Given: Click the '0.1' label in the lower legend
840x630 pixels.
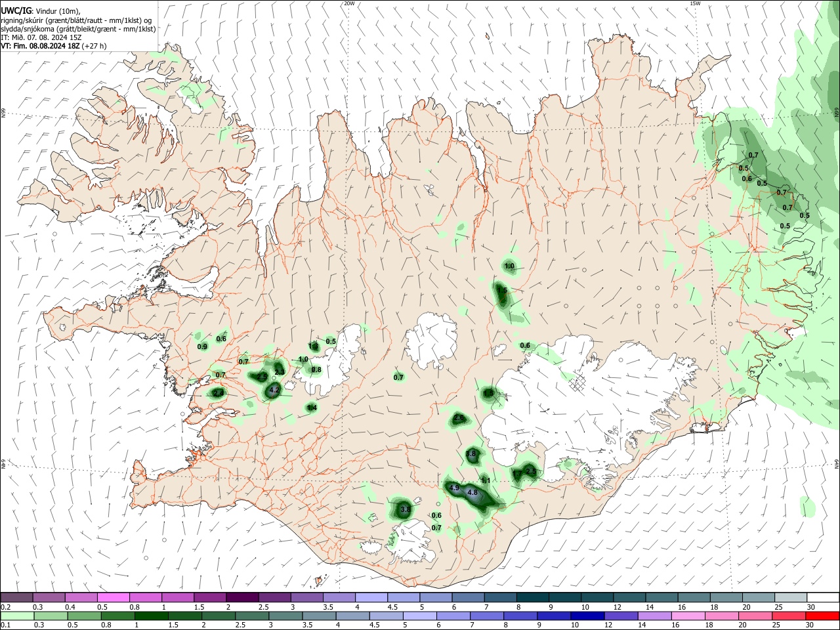Looking at the screenshot, I should 5,625.
